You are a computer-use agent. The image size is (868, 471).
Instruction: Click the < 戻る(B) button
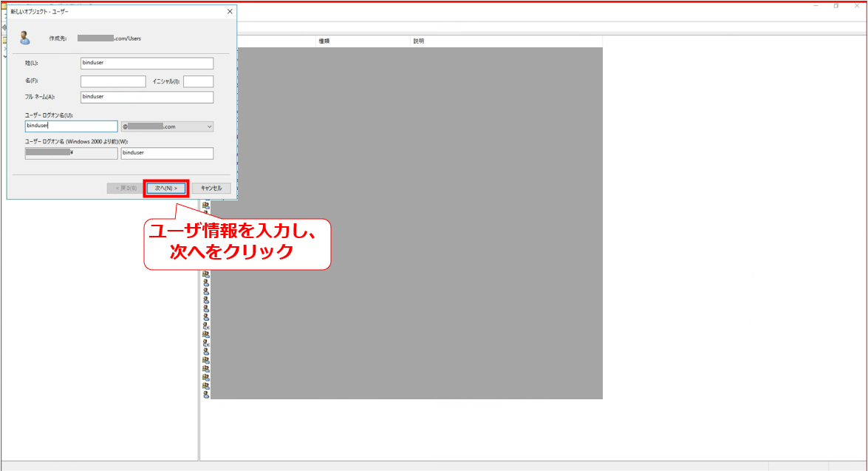pyautogui.click(x=126, y=189)
